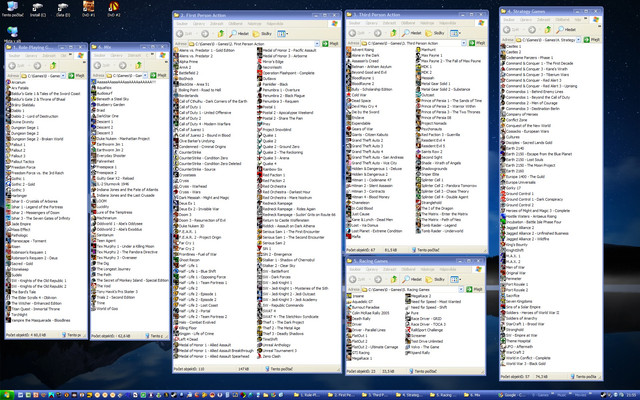Open the DVD #1 desktop shortcut
Screen dimensions: 640x400
[88, 7]
